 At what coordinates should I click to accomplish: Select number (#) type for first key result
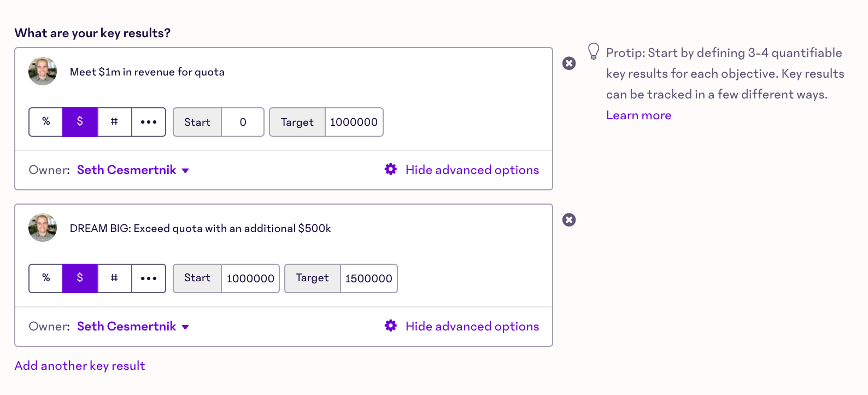[114, 121]
